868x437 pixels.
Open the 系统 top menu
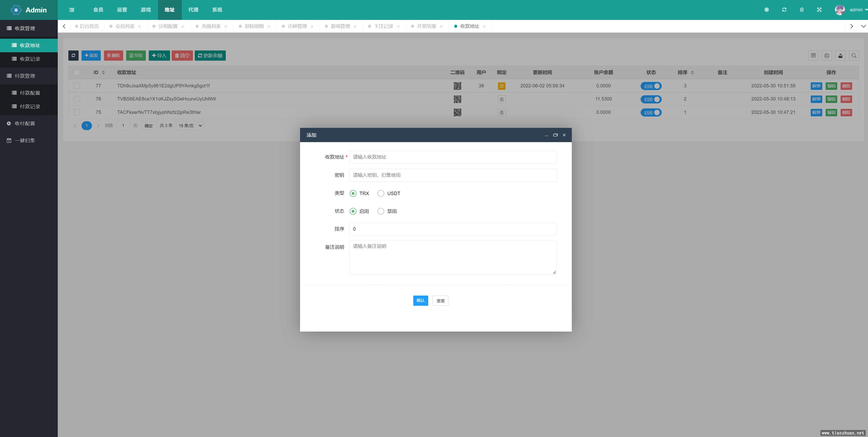(x=217, y=10)
